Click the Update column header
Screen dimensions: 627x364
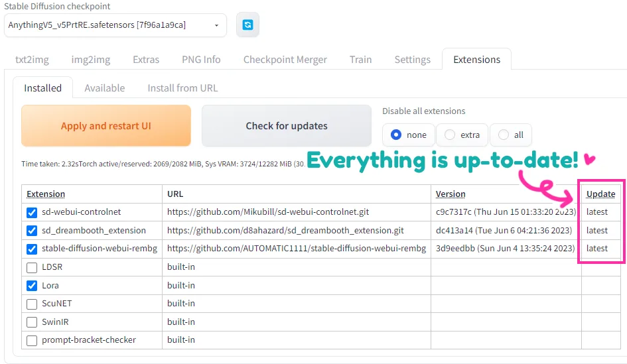tap(600, 194)
